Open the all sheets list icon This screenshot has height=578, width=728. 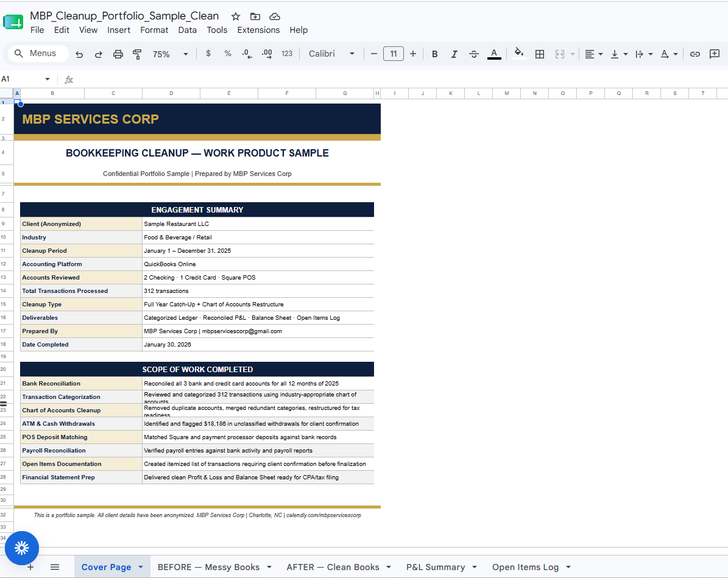click(x=55, y=567)
